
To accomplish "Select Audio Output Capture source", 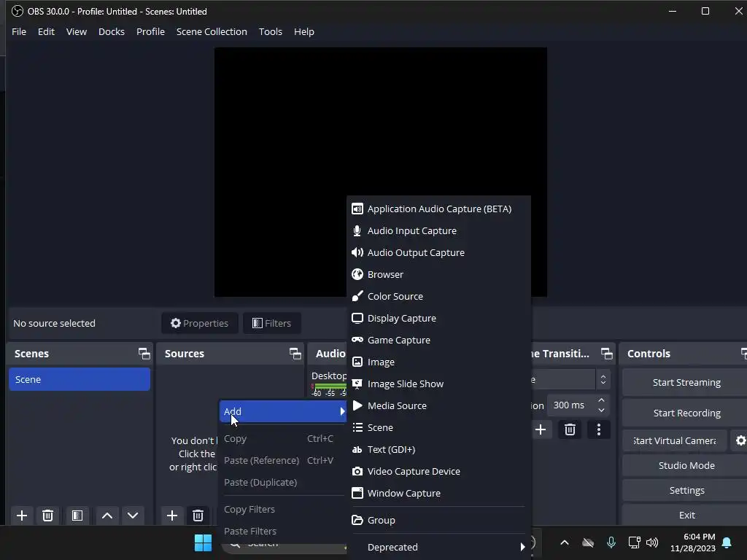I will tap(438, 253).
